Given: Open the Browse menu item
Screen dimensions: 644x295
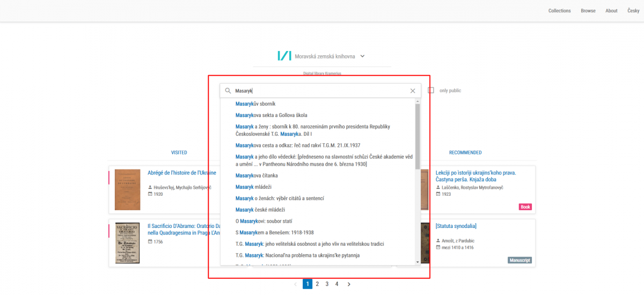Looking at the screenshot, I should 588,11.
